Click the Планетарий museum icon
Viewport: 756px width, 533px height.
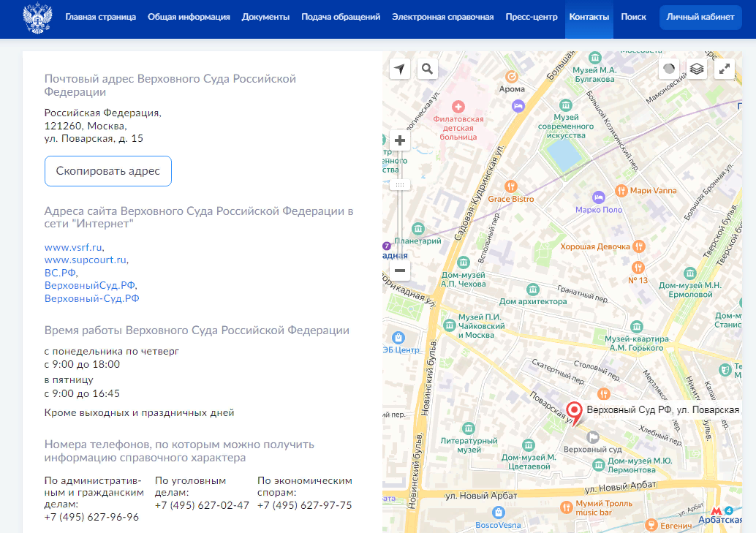(418, 229)
